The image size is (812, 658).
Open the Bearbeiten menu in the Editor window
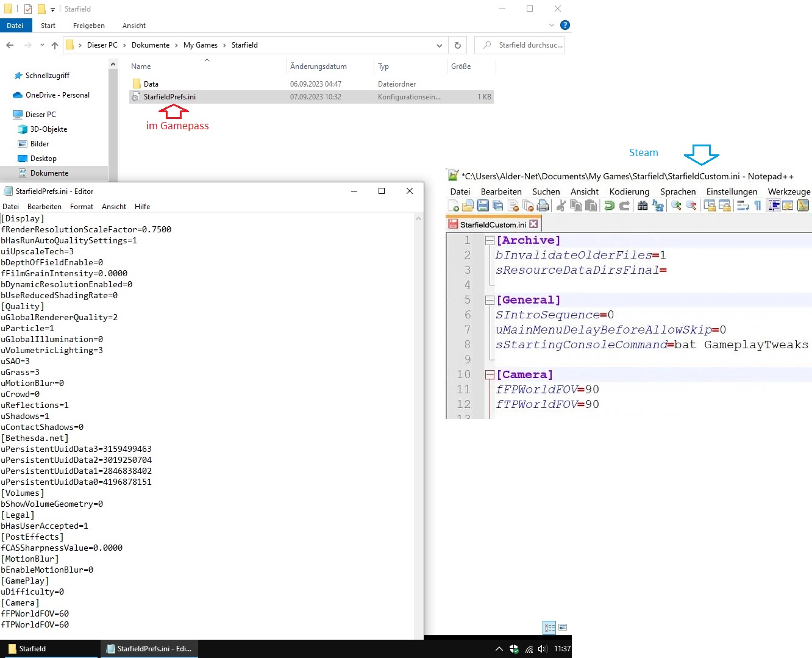pyautogui.click(x=45, y=207)
